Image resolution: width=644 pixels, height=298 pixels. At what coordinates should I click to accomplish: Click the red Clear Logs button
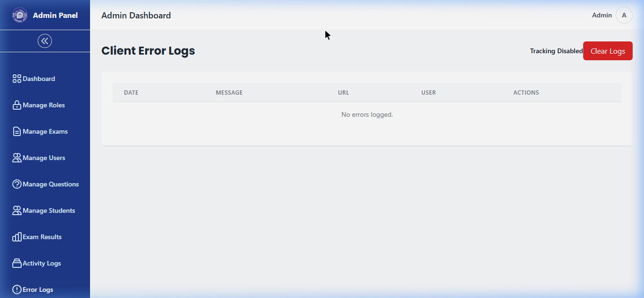coord(608,51)
